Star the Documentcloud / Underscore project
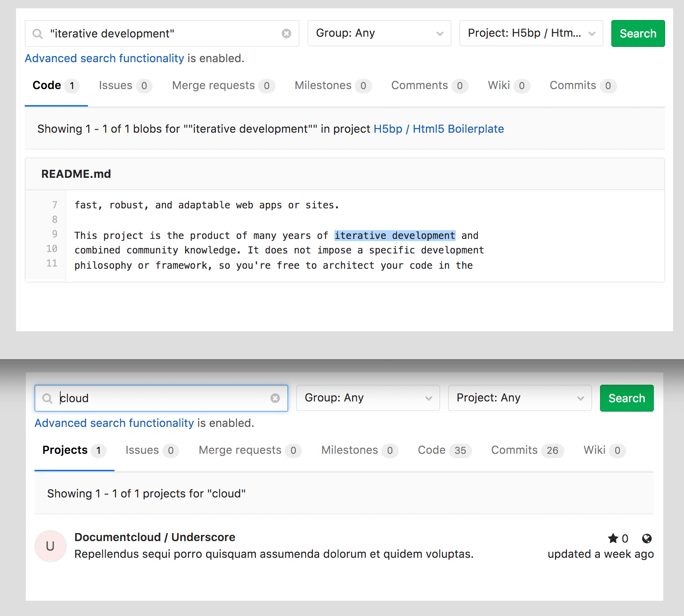 [613, 539]
